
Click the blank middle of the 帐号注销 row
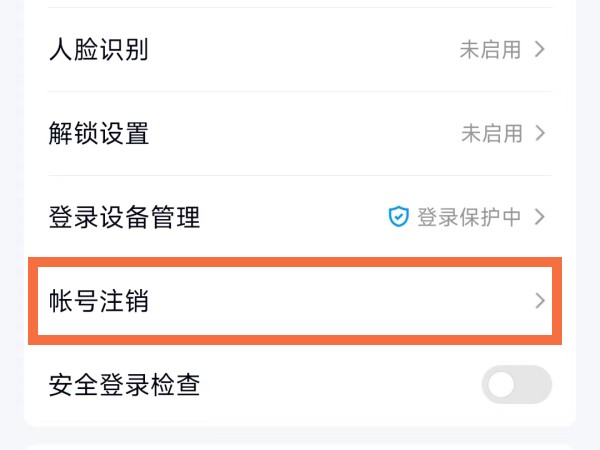(x=330, y=300)
